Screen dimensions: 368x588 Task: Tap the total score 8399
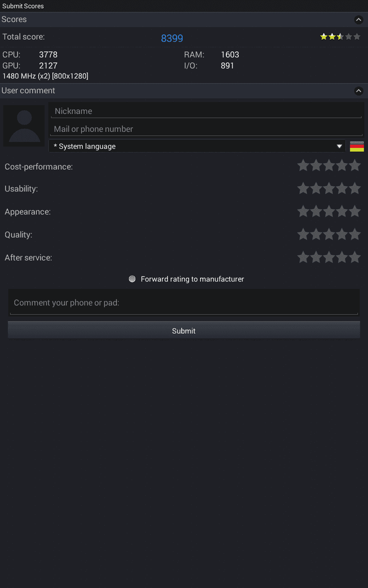pyautogui.click(x=172, y=38)
